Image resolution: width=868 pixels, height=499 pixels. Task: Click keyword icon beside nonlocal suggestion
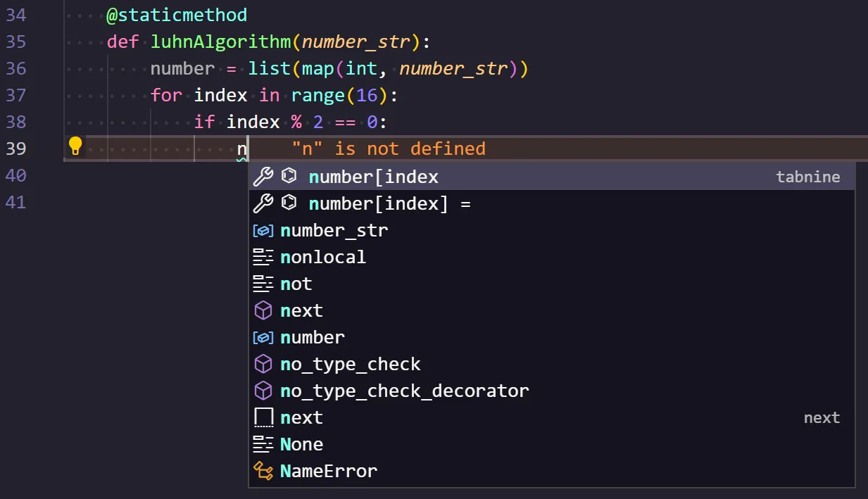(263, 258)
